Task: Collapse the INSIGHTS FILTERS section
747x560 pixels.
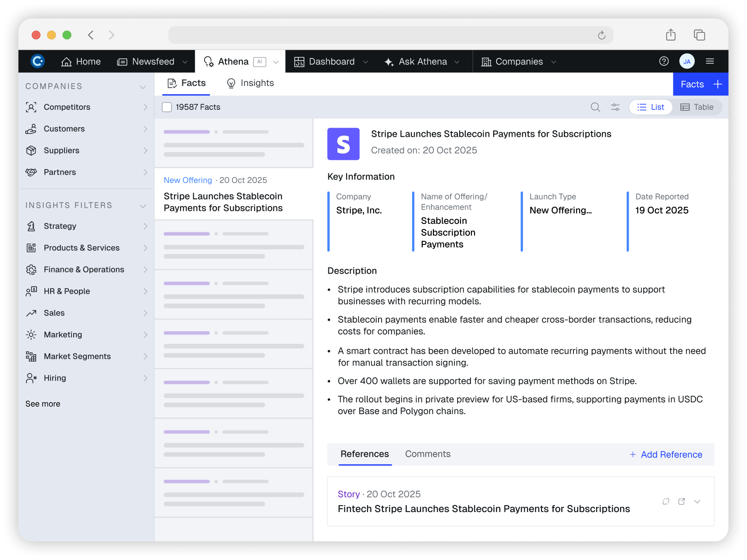Action: (143, 205)
